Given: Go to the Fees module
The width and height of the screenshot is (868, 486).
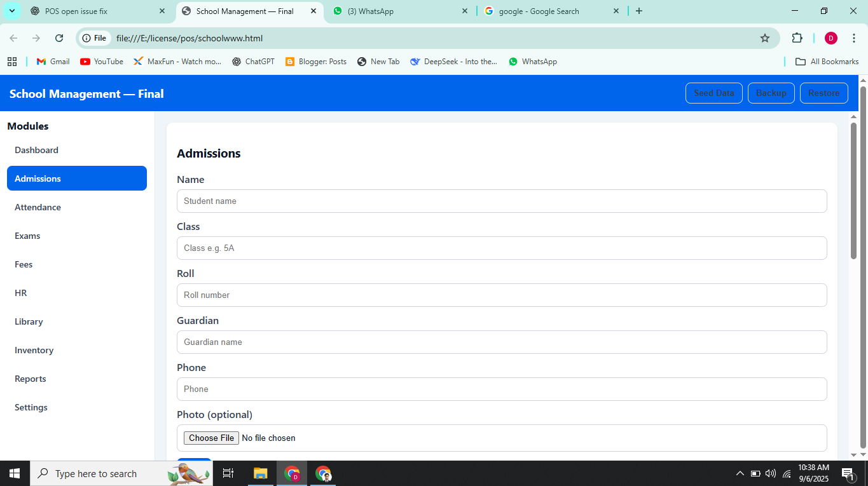Looking at the screenshot, I should pos(24,264).
